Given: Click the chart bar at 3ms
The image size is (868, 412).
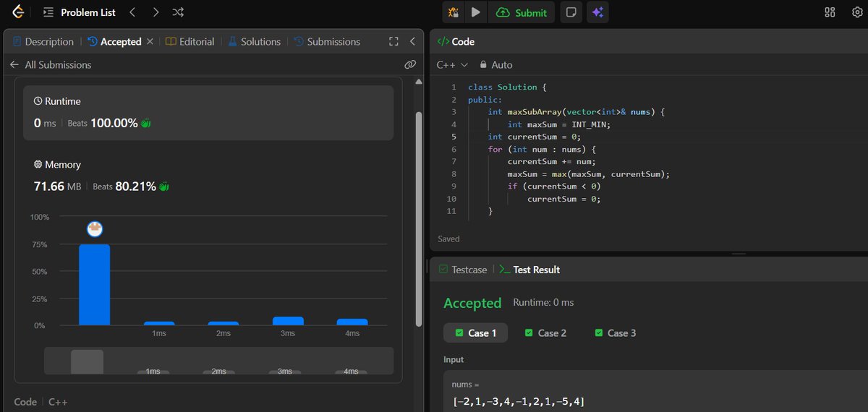Looking at the screenshot, I should tap(288, 321).
